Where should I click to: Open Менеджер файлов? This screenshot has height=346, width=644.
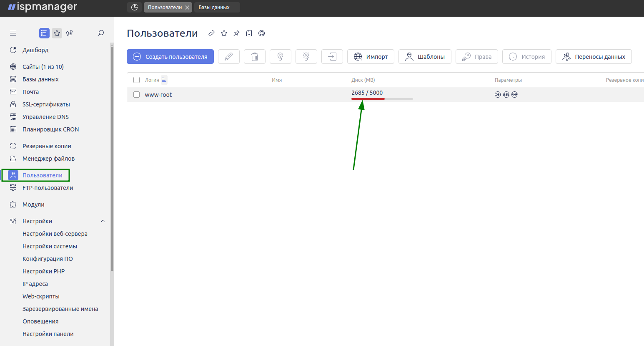tap(48, 159)
